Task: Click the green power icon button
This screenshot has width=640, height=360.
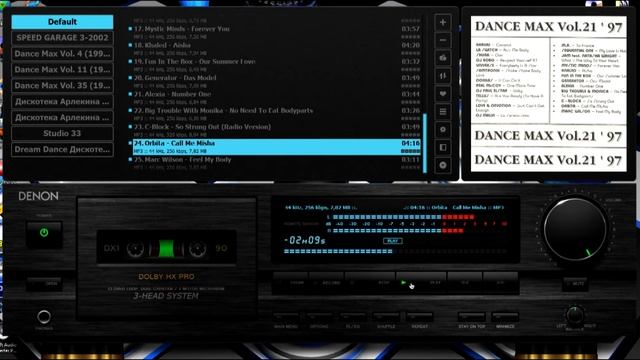Action: coord(44,233)
